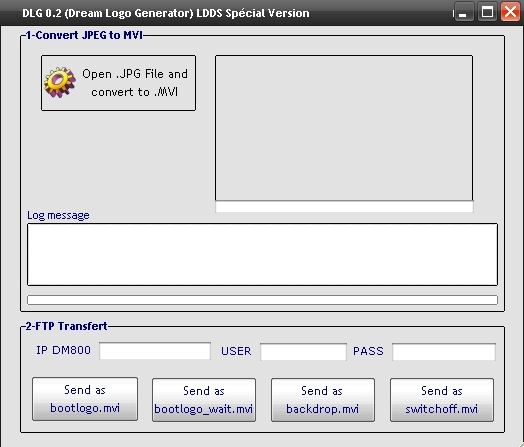Minimize the DLG 0.2 window
The image size is (524, 447).
click(463, 13)
